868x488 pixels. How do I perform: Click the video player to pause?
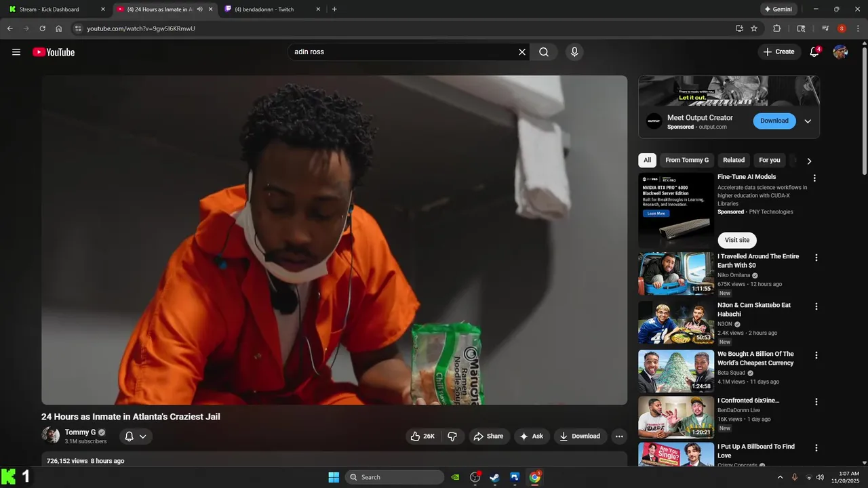(x=334, y=240)
